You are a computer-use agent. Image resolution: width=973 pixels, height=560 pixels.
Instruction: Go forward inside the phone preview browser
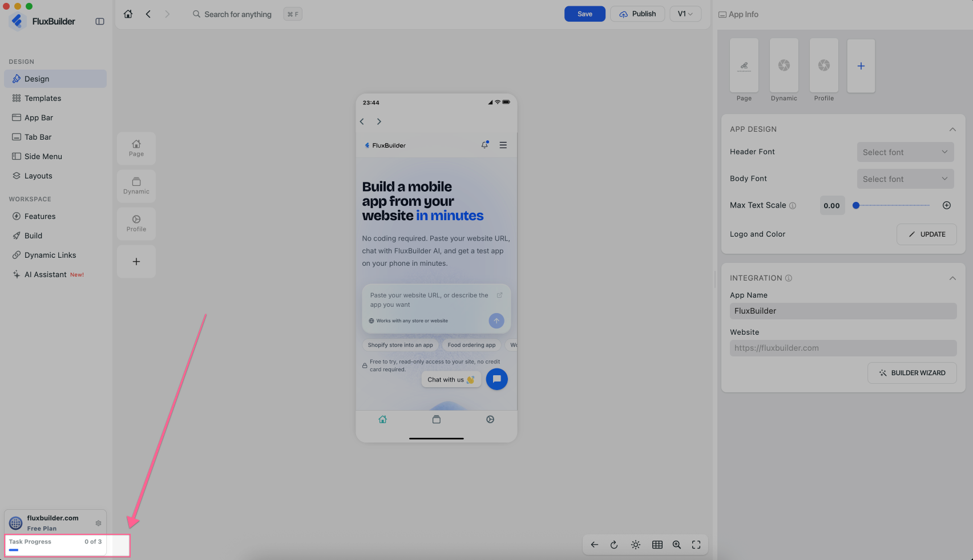(x=379, y=121)
